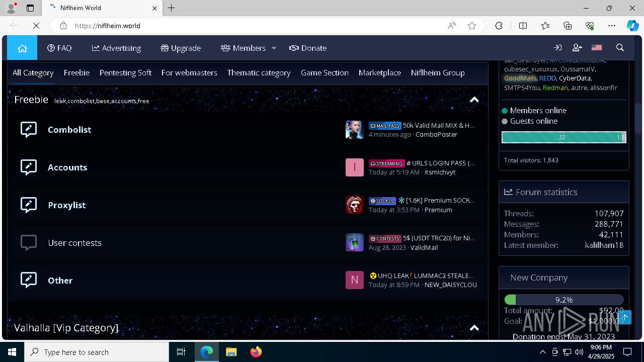
Task: Open the FAQ page
Action: pos(59,48)
